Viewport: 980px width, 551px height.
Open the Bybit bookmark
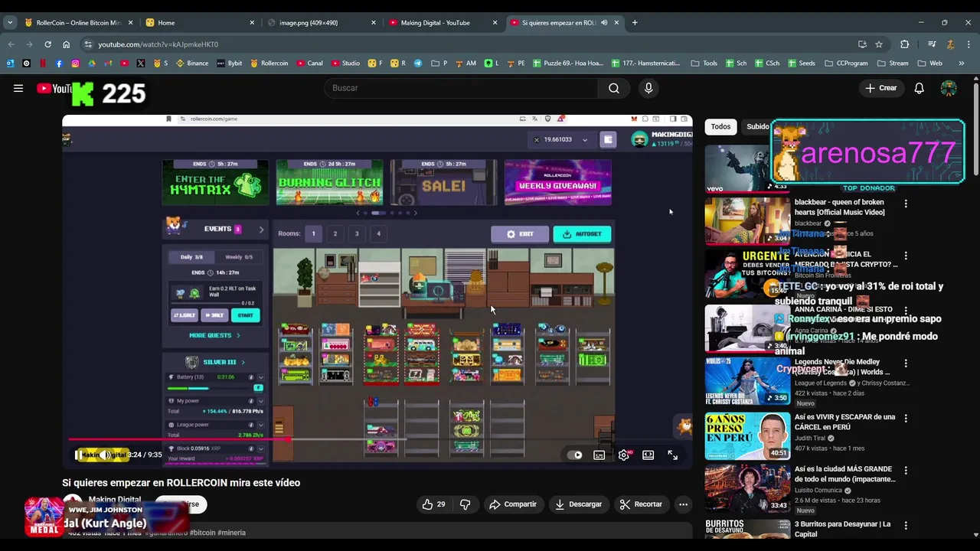tap(229, 63)
